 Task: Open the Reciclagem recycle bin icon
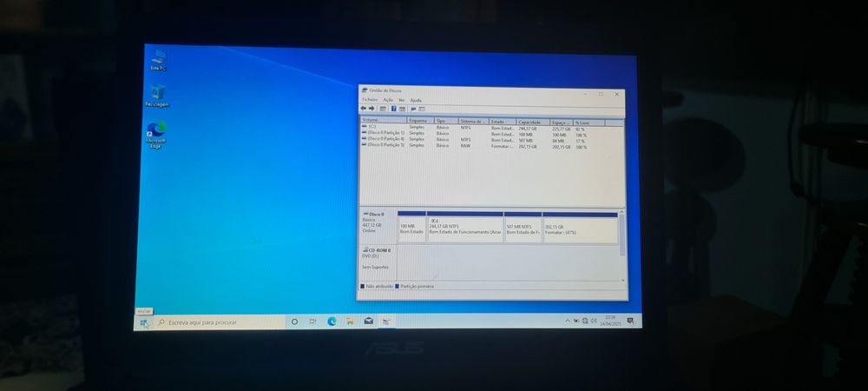point(157,96)
